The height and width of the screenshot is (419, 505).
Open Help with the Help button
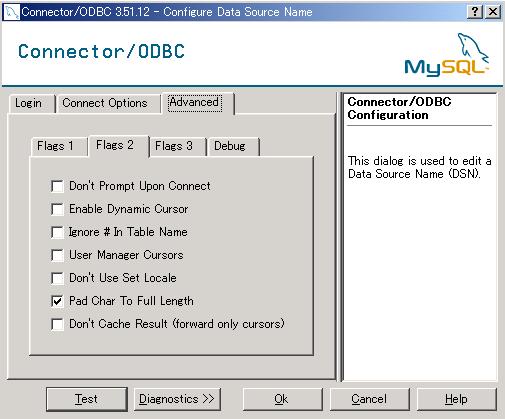click(x=456, y=399)
